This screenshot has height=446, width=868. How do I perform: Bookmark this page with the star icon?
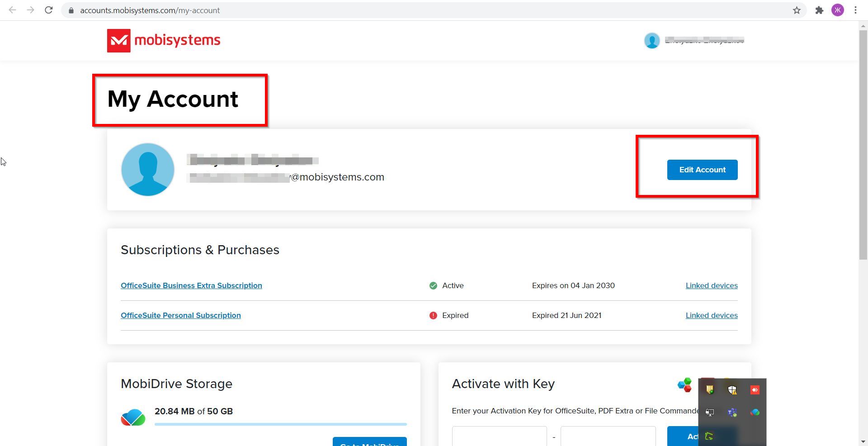coord(797,10)
